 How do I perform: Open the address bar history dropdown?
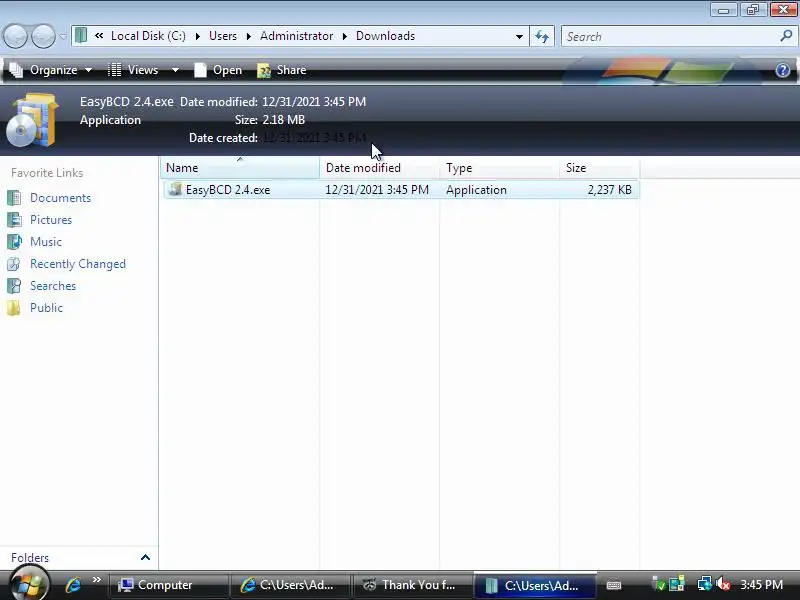(519, 37)
